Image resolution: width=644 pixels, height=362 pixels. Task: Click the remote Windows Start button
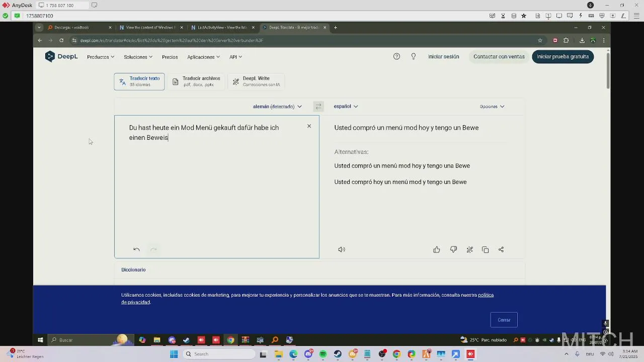(x=40, y=340)
